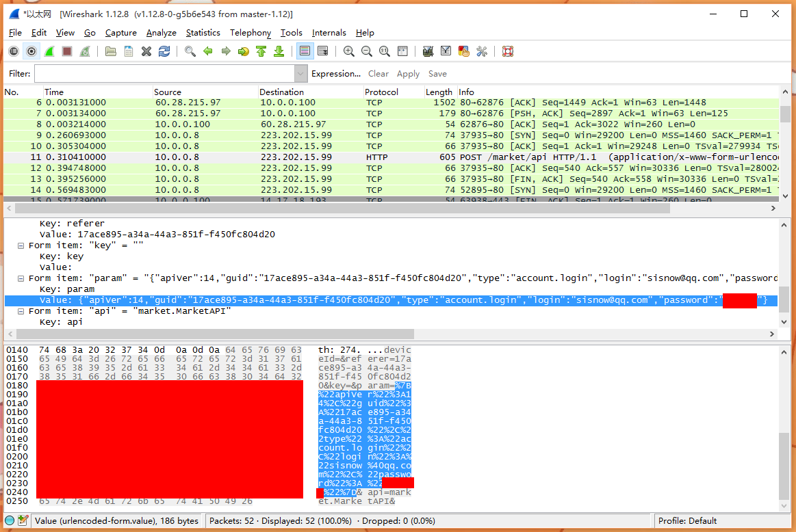This screenshot has height=532, width=796.
Task: Open preferences wrench icon
Action: click(x=481, y=51)
